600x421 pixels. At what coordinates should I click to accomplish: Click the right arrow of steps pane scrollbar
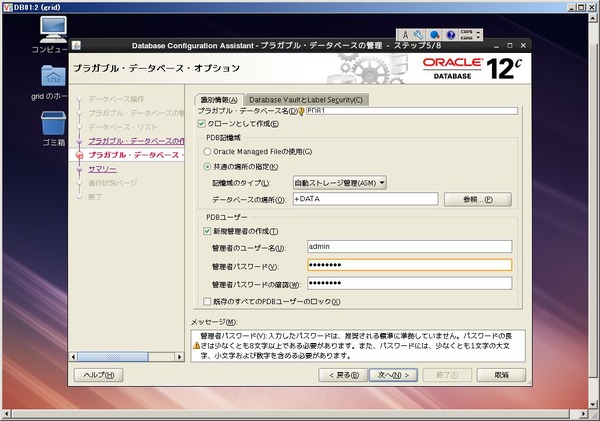tap(179, 357)
